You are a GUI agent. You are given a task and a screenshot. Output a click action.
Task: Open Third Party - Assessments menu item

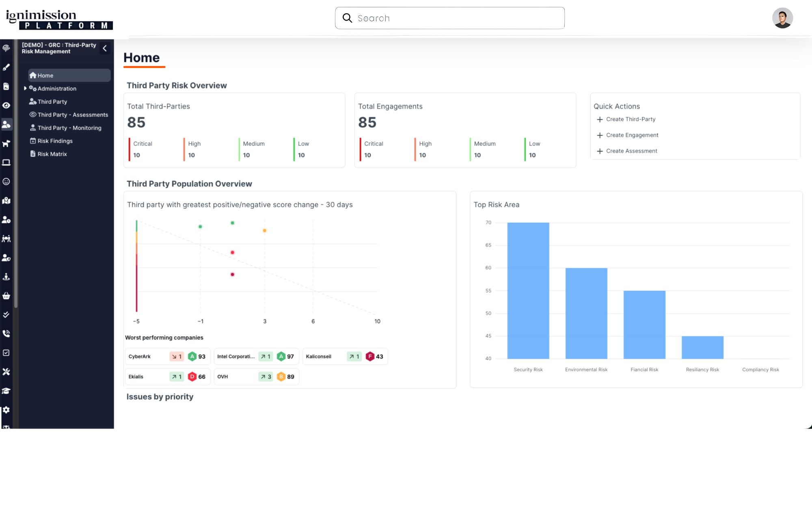(x=73, y=115)
